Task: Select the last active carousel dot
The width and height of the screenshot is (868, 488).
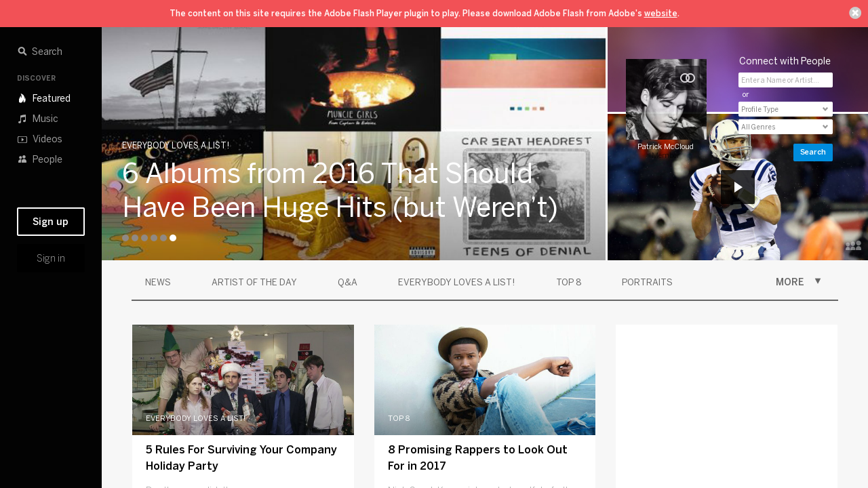Action: (x=173, y=238)
